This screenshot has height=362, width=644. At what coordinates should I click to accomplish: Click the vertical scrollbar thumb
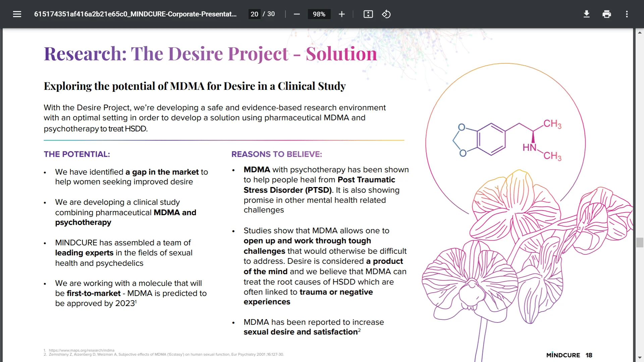640,242
